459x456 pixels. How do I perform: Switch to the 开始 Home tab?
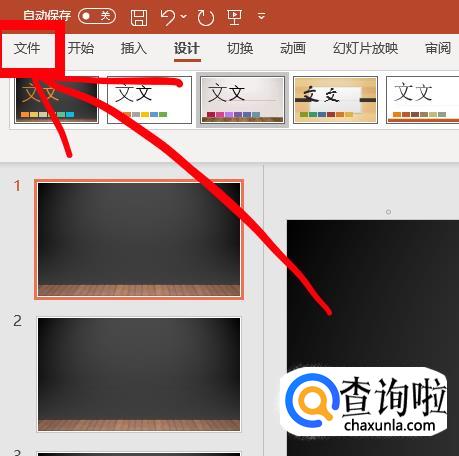[81, 48]
